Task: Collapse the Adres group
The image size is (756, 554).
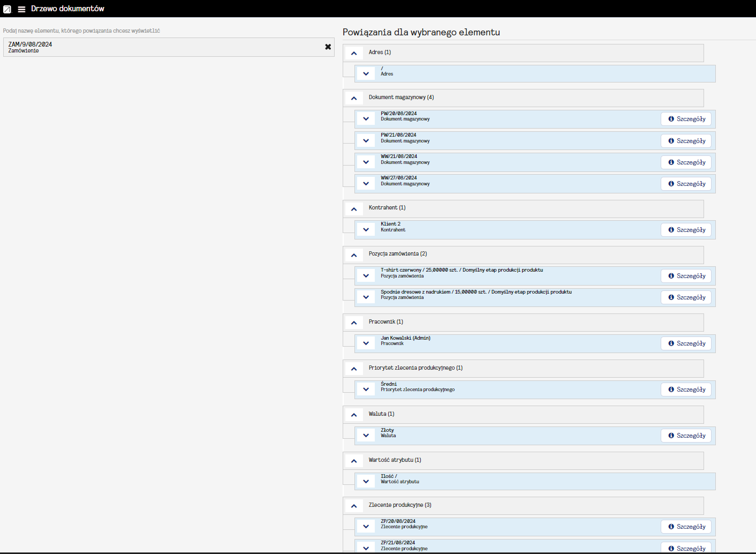Action: click(354, 53)
